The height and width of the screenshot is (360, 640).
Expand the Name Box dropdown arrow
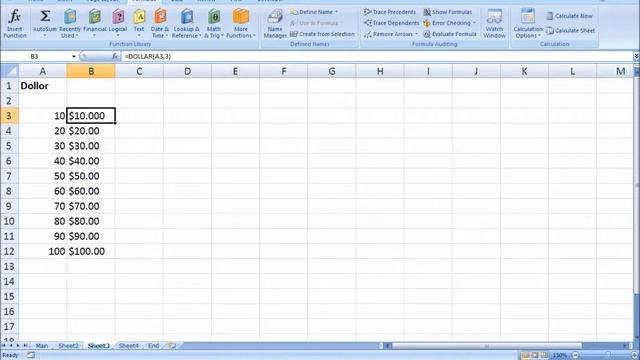pos(74,56)
